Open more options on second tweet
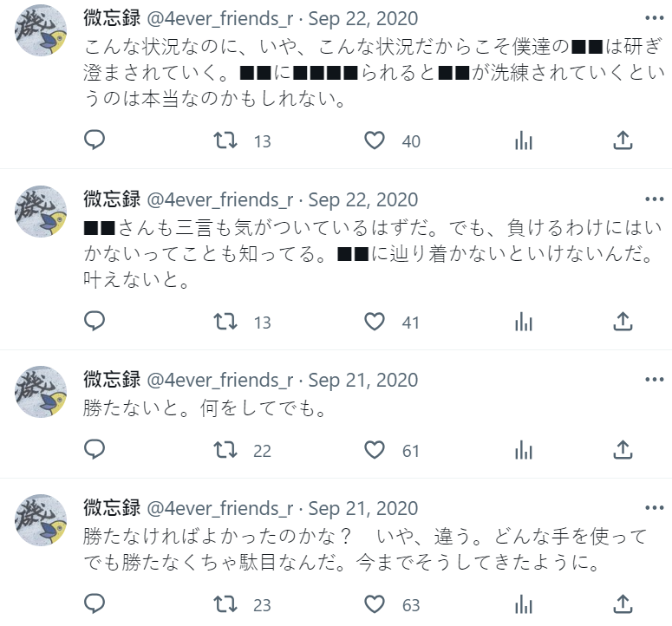The height and width of the screenshot is (626, 672). click(654, 199)
